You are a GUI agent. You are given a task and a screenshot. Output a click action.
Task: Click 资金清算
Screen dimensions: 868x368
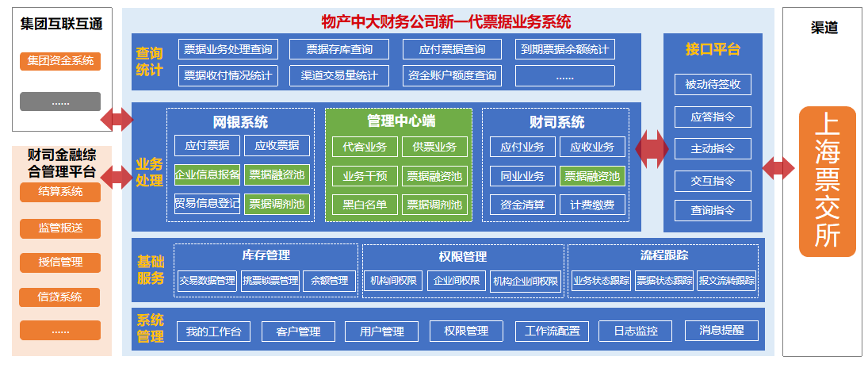click(522, 205)
